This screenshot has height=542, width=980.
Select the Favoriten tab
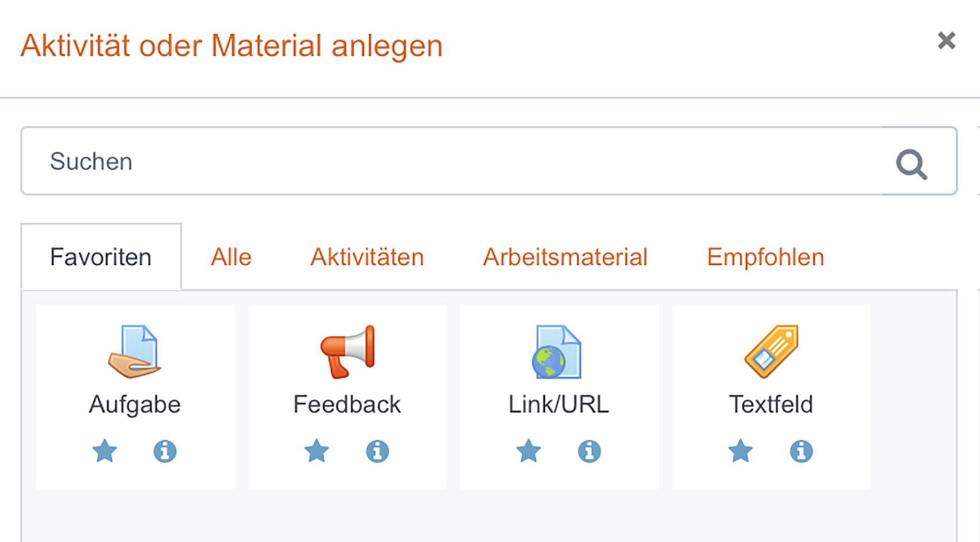click(101, 258)
